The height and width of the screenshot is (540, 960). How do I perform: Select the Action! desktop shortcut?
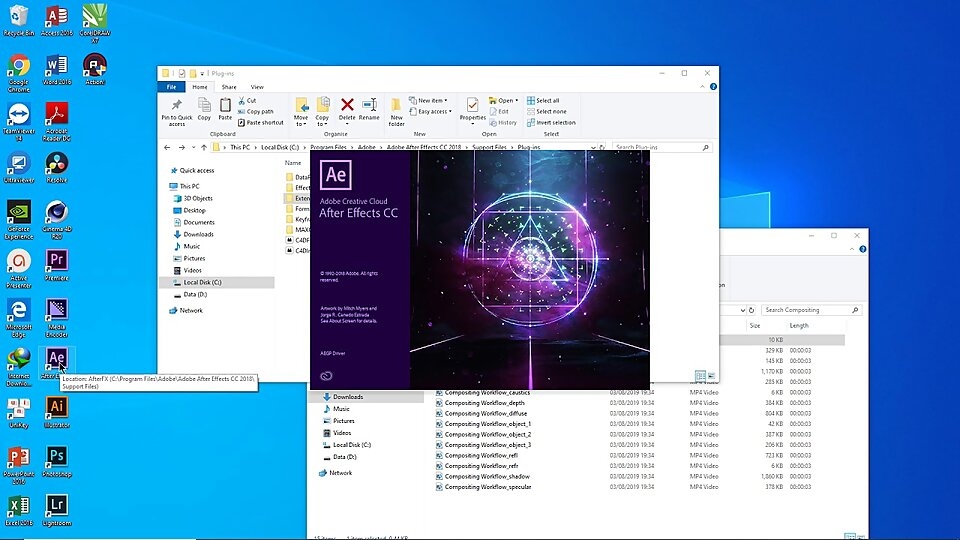[95, 69]
